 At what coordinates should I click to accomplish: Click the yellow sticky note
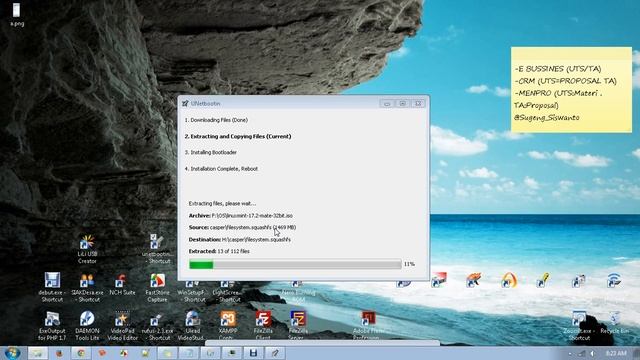[x=571, y=89]
